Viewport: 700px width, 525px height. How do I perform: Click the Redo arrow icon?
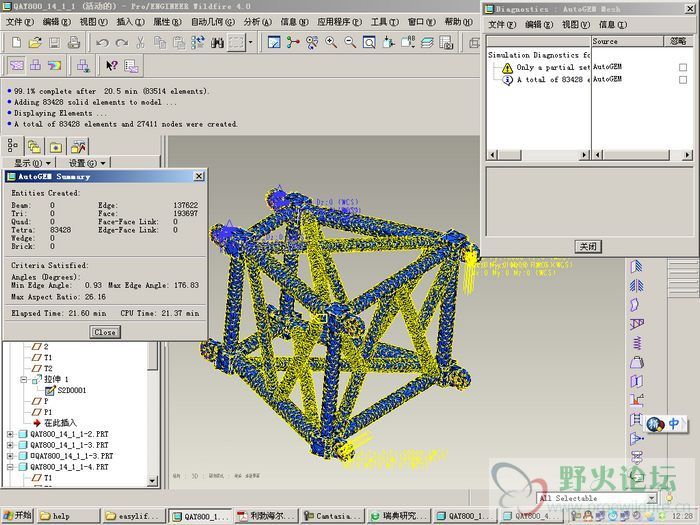coord(121,43)
